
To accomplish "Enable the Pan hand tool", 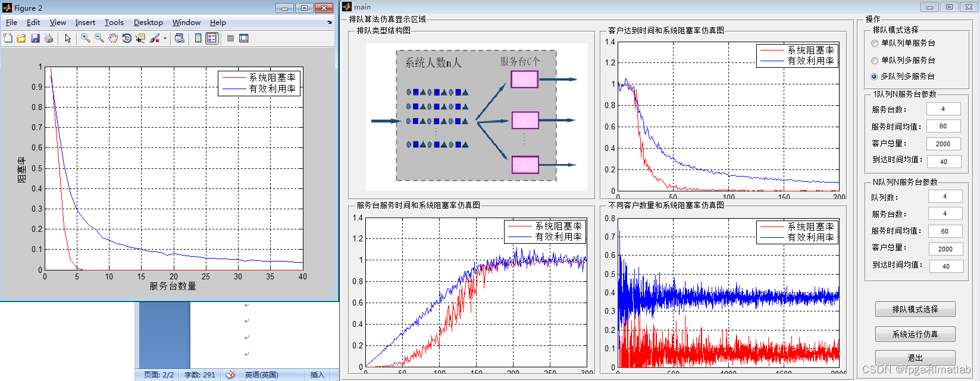I will (x=113, y=38).
